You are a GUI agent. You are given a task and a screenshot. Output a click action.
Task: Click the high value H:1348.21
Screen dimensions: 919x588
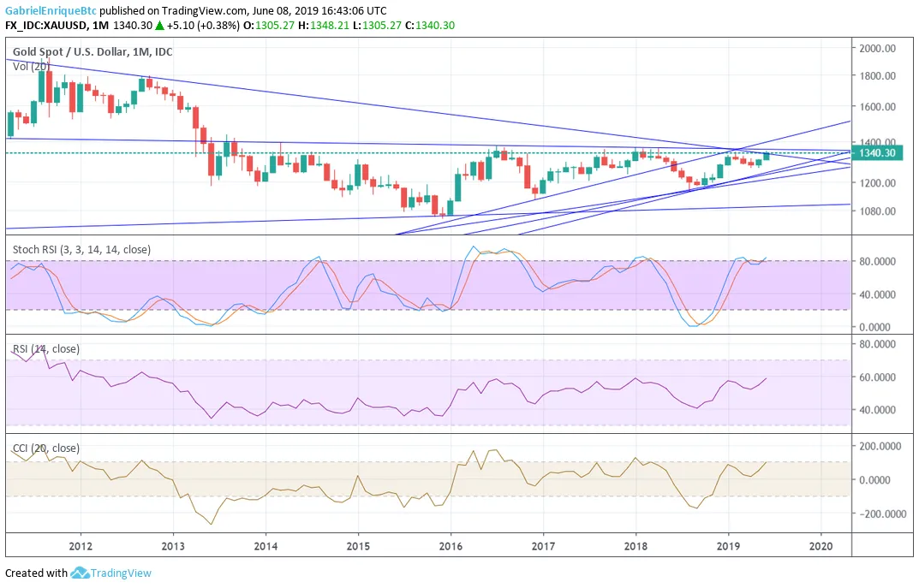(x=325, y=25)
